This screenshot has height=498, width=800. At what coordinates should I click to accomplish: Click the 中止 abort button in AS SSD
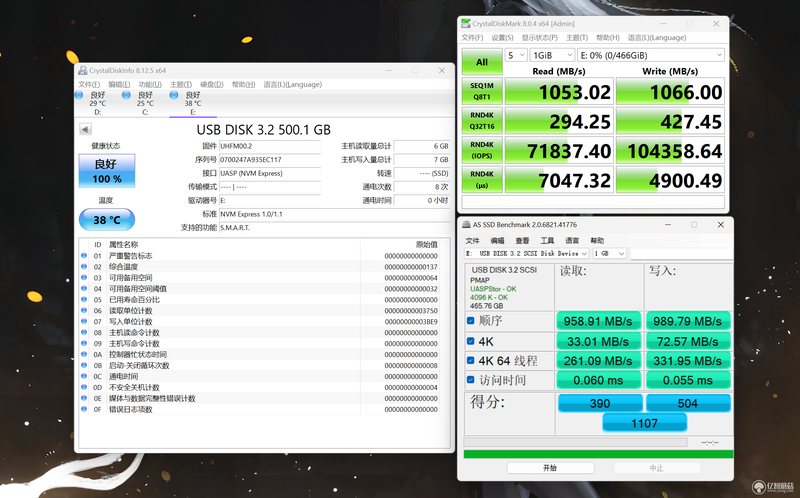tap(657, 468)
